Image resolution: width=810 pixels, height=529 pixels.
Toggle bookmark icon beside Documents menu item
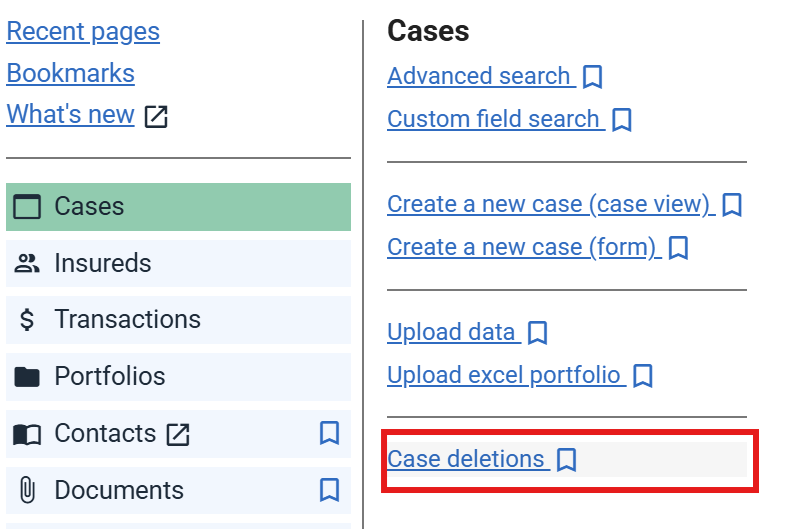pyautogui.click(x=329, y=490)
